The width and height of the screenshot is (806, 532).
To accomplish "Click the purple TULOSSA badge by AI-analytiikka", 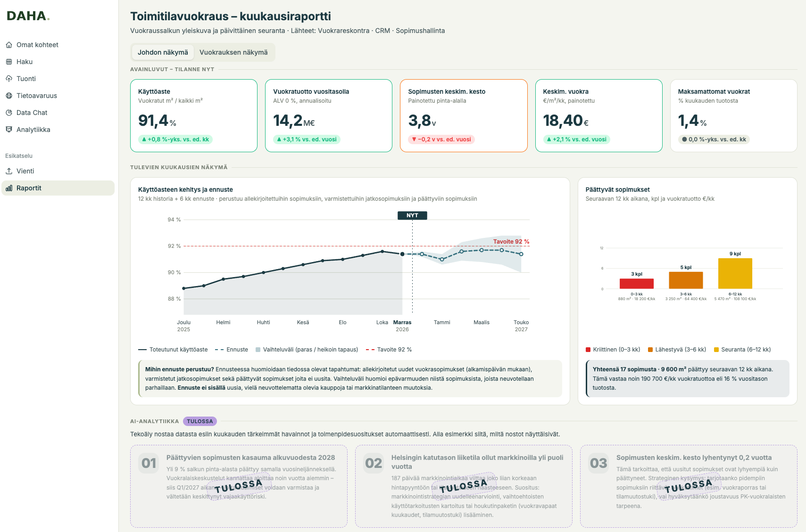I will (x=200, y=421).
